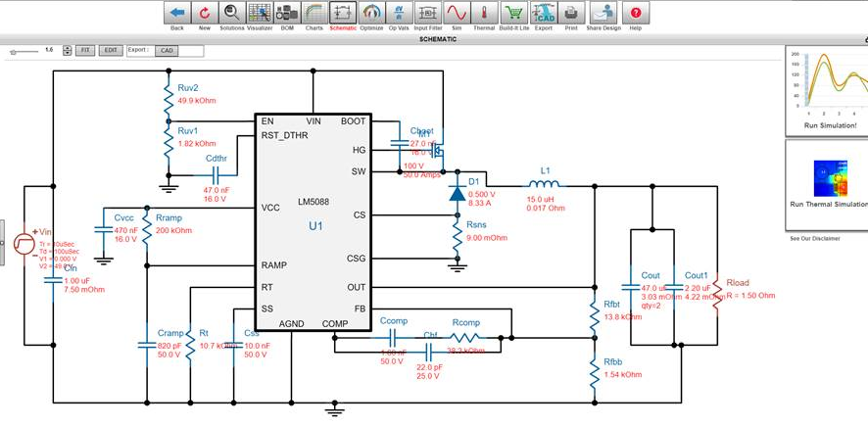Open the BOM icon
The image size is (868, 427).
tap(287, 14)
